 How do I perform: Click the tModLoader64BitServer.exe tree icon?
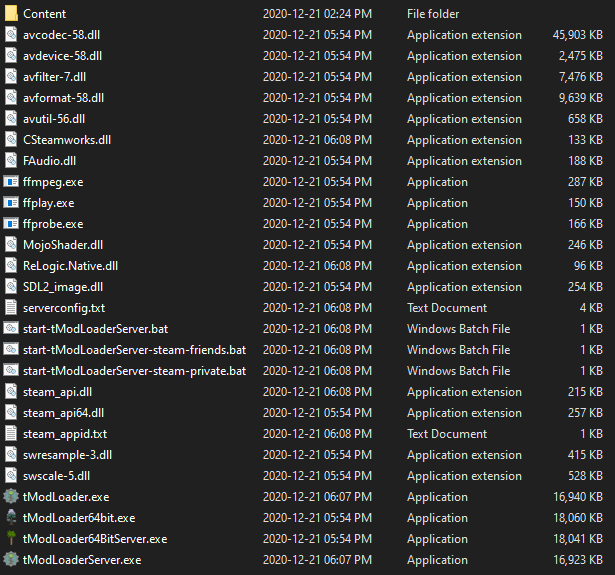pyautogui.click(x=11, y=539)
